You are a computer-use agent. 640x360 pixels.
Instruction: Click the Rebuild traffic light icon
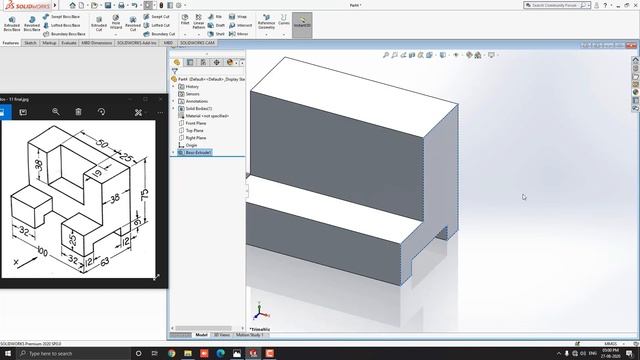(x=161, y=5)
